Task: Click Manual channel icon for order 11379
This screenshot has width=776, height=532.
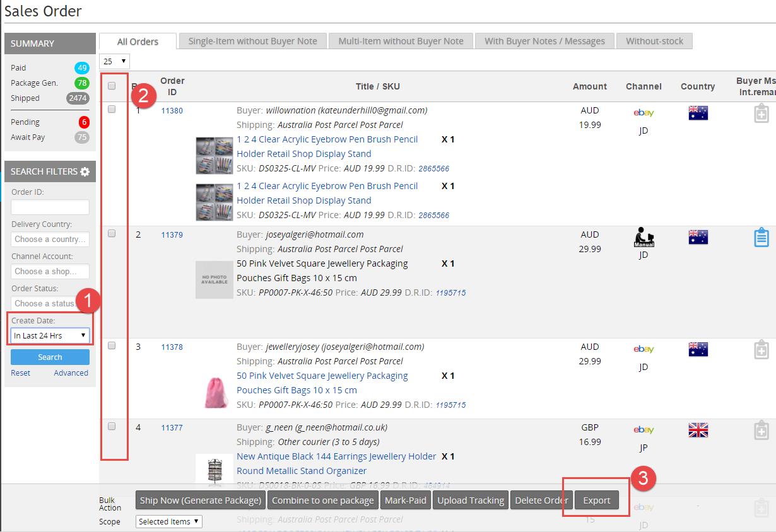Action: click(644, 238)
